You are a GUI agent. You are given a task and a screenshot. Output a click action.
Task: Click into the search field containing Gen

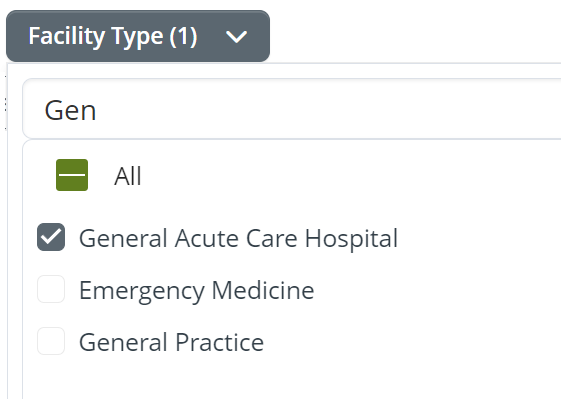point(292,109)
